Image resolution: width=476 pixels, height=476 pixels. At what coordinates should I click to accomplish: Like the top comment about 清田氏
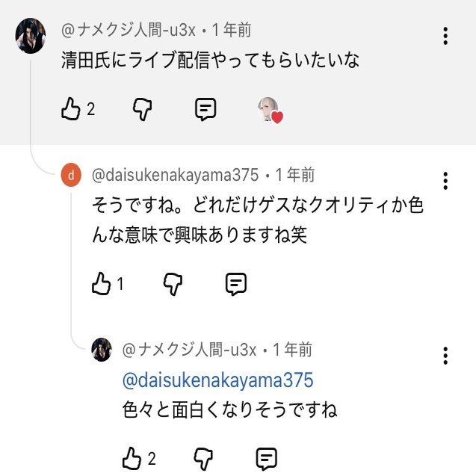coord(71,109)
